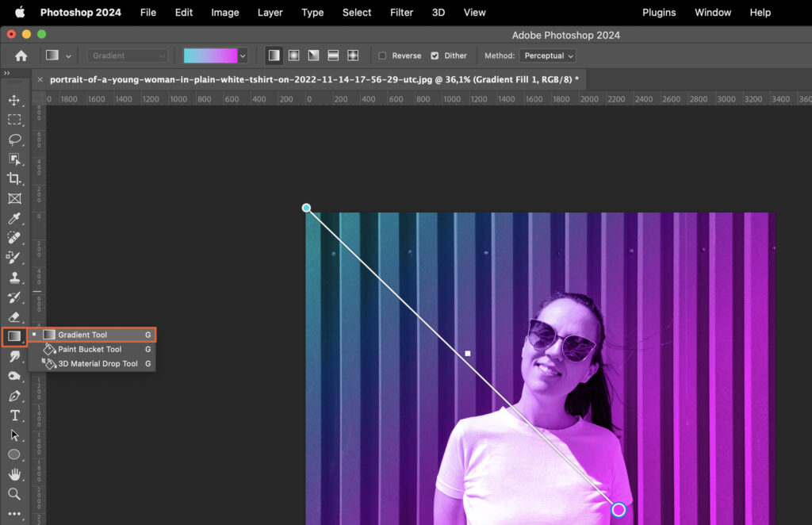The image size is (812, 525).
Task: Select the Clone Stamp tool
Action: pos(16,278)
